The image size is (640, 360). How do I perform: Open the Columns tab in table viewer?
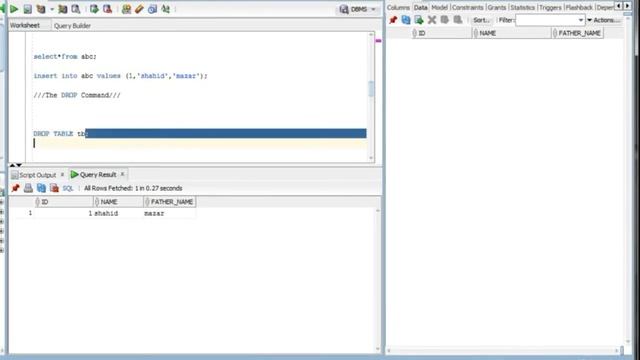(398, 7)
